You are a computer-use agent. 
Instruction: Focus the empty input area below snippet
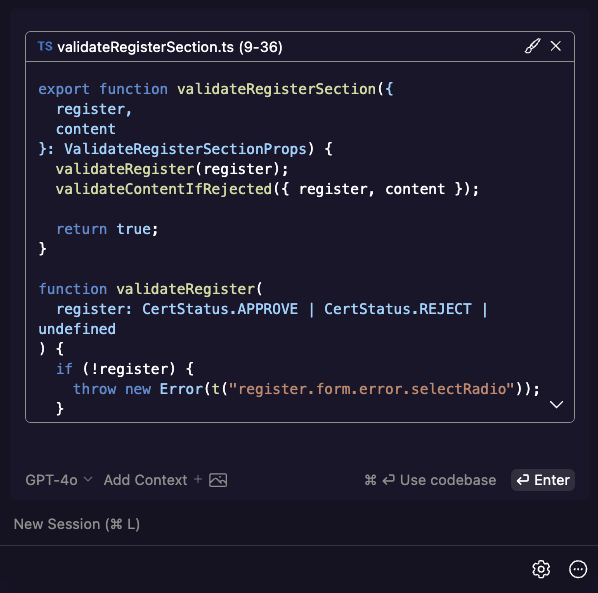tap(300, 445)
